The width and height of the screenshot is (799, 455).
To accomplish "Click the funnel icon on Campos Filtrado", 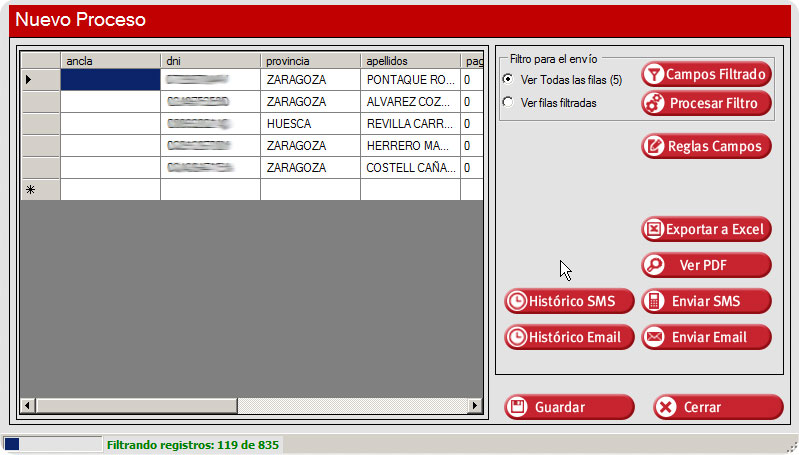I will (x=654, y=75).
